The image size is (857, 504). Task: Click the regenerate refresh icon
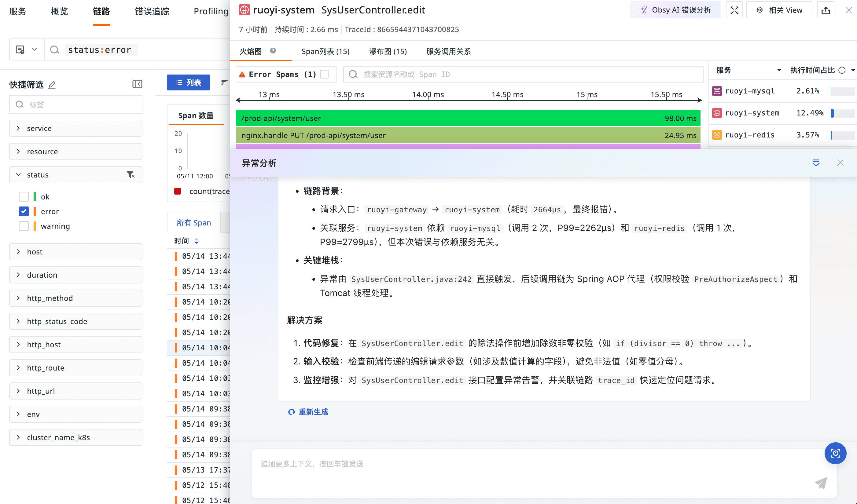(x=292, y=412)
